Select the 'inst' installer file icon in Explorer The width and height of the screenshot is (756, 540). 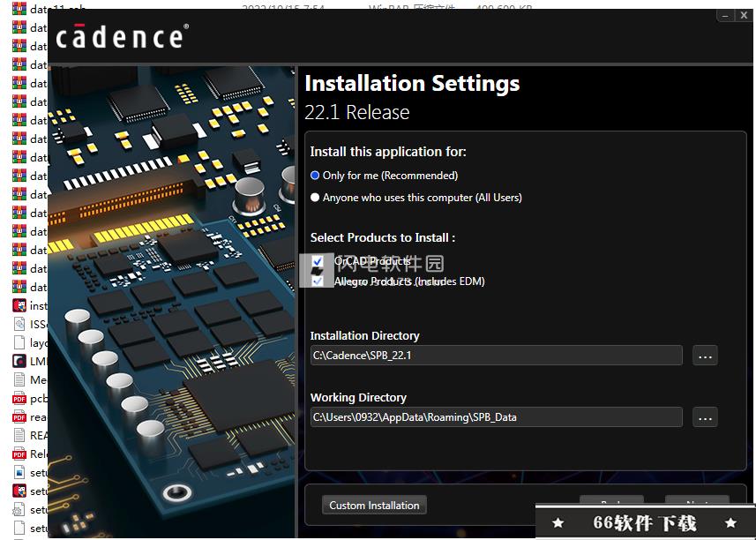[x=19, y=305]
